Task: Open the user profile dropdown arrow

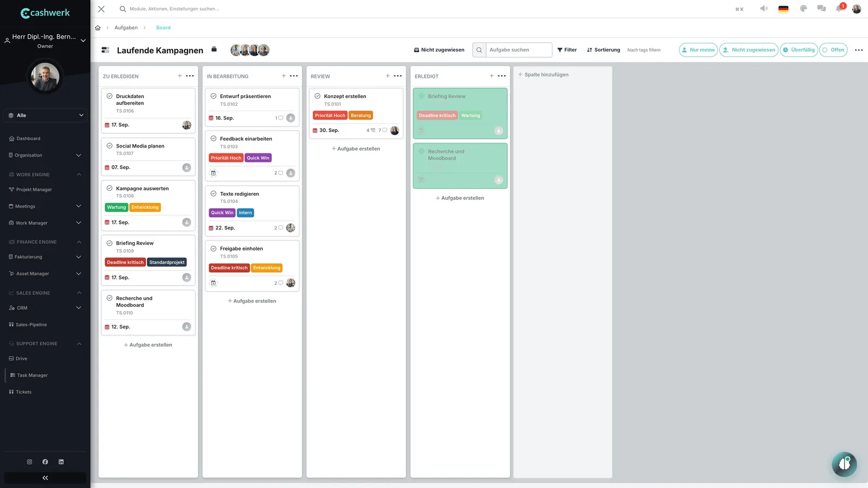Action: [x=83, y=40]
